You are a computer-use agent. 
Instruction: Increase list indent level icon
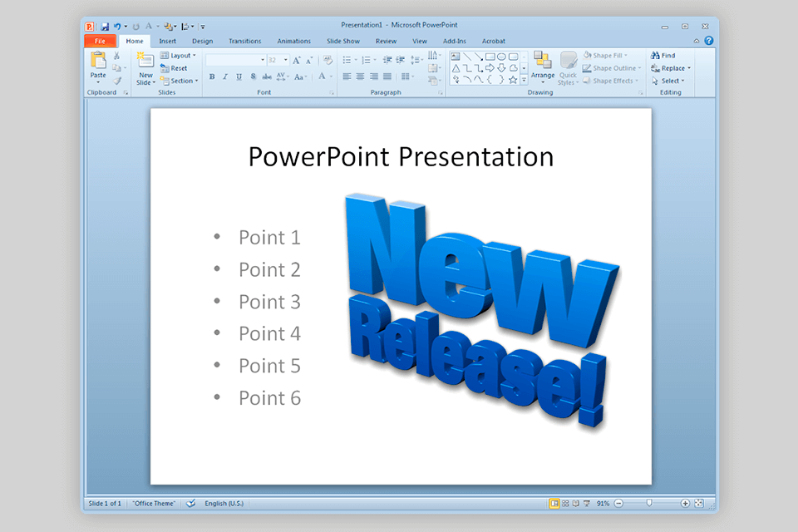click(401, 60)
